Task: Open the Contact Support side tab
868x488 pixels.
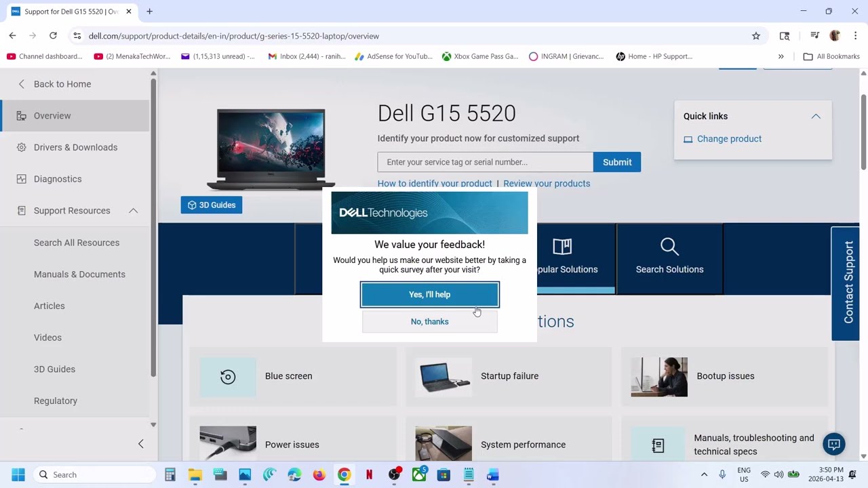Action: (846, 283)
